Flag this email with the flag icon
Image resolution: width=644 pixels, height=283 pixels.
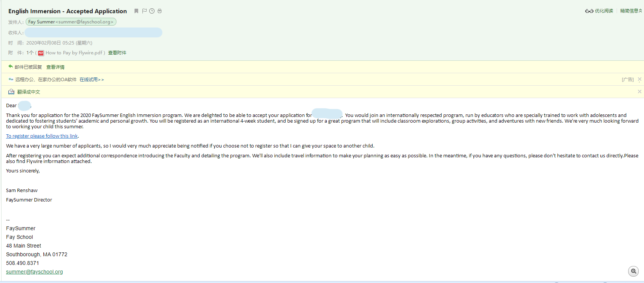(x=144, y=11)
